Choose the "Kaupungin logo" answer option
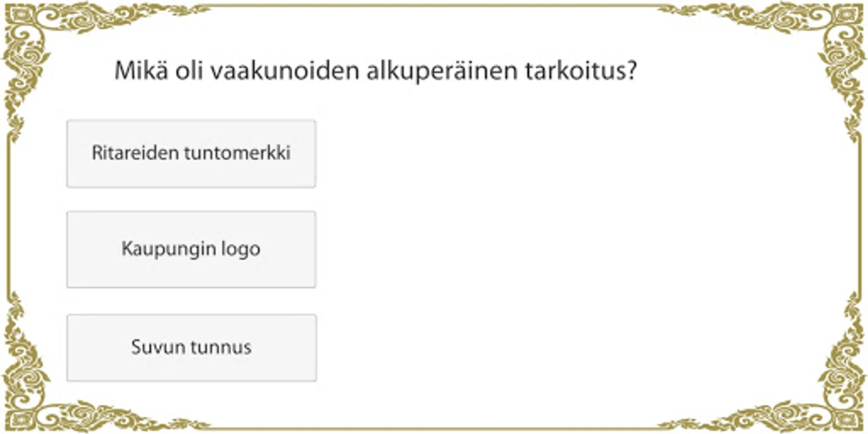Screen dimensions: 868x434 point(191,249)
